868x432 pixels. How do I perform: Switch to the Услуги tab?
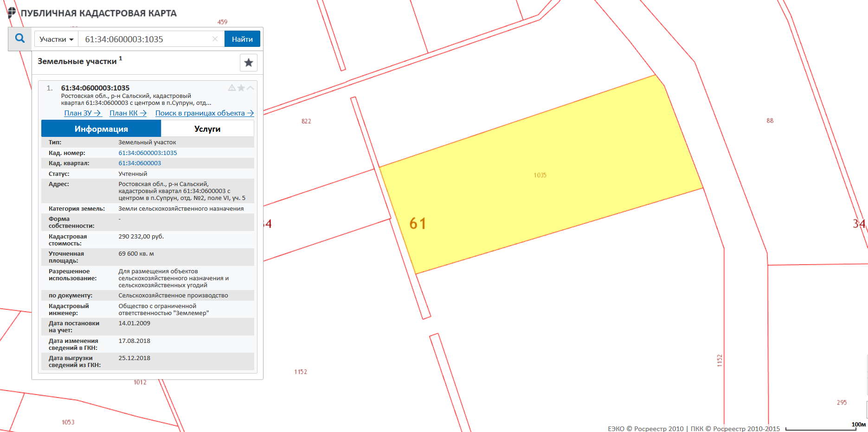(207, 129)
